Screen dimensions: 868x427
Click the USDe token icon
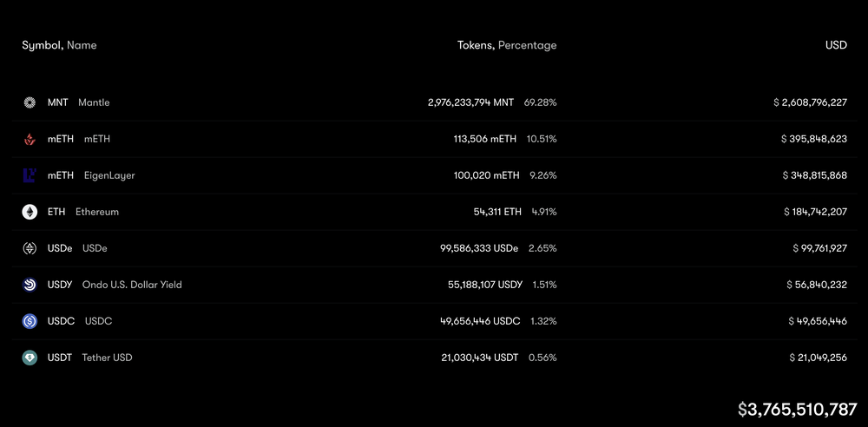(x=30, y=249)
